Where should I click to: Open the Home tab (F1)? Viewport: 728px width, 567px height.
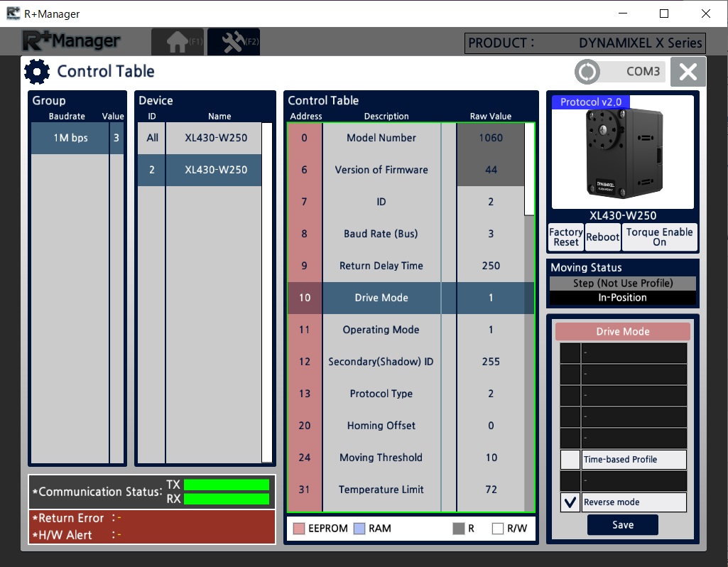pos(178,42)
